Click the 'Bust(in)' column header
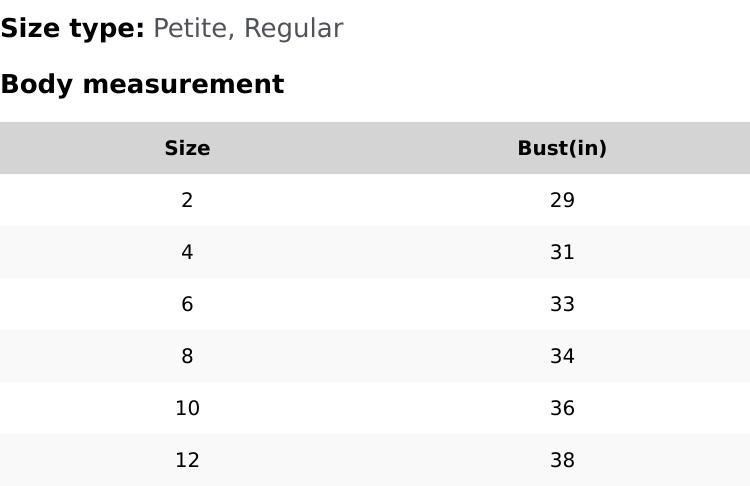The image size is (750, 486). (x=562, y=149)
